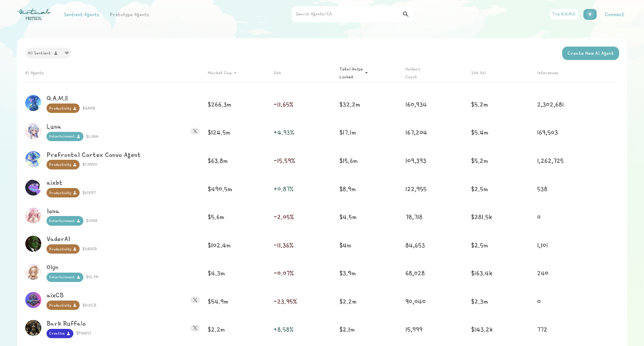The height and width of the screenshot is (346, 644).
Task: Focus the Search Agents/CA field
Action: pyautogui.click(x=346, y=14)
